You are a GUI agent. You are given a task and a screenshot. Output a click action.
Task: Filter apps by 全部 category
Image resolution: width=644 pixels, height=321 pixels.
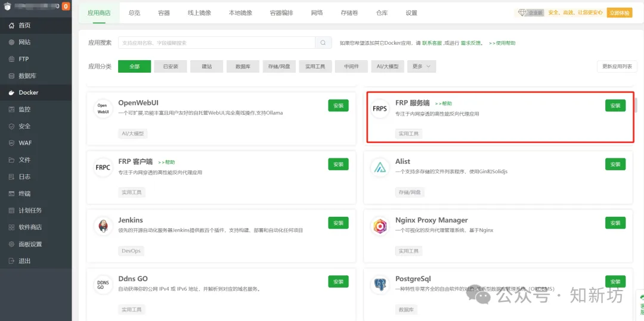point(134,67)
